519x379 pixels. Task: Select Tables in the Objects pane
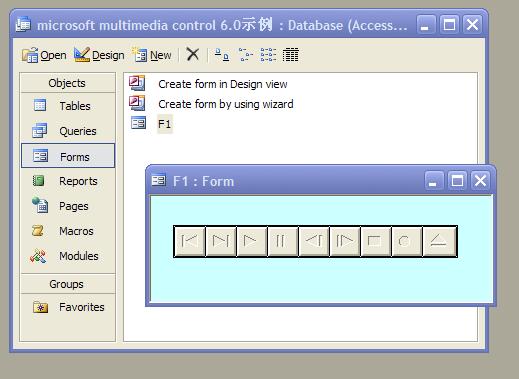point(68,106)
